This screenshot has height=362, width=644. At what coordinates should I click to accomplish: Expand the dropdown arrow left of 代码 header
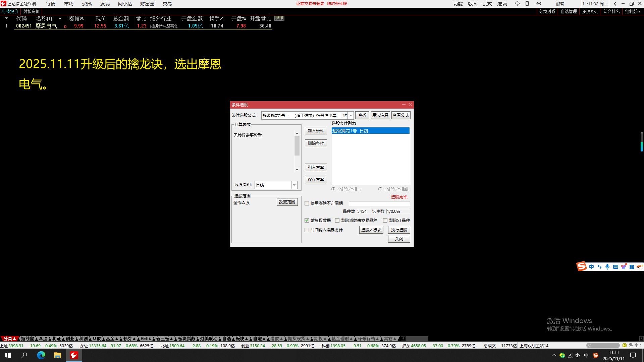pyautogui.click(x=6, y=18)
